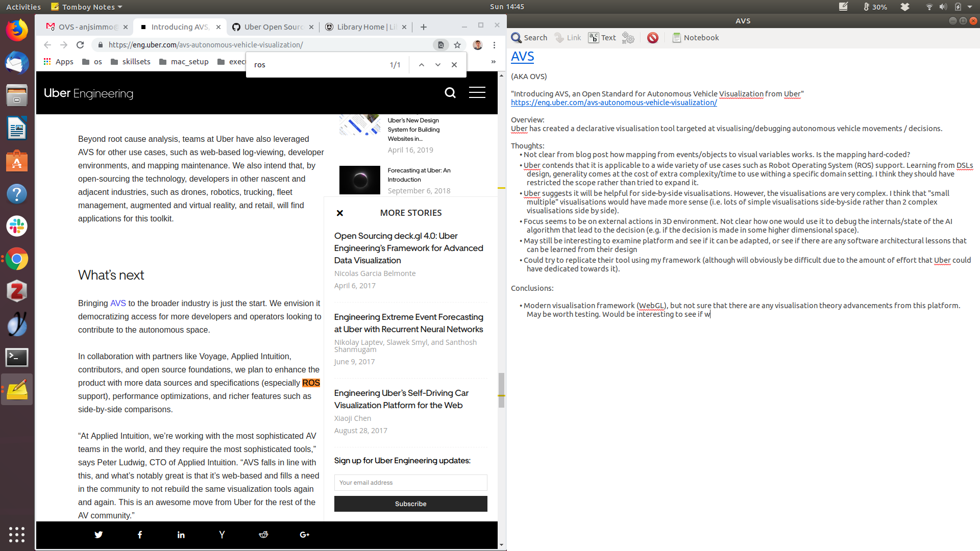
Task: Switch to the Uber Open Source tab
Action: click(x=268, y=27)
